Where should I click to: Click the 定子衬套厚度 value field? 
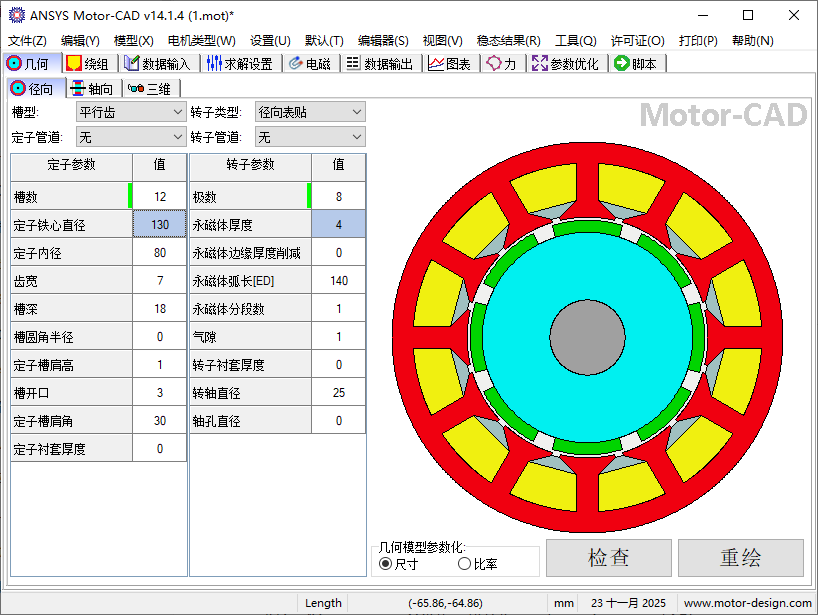[160, 449]
